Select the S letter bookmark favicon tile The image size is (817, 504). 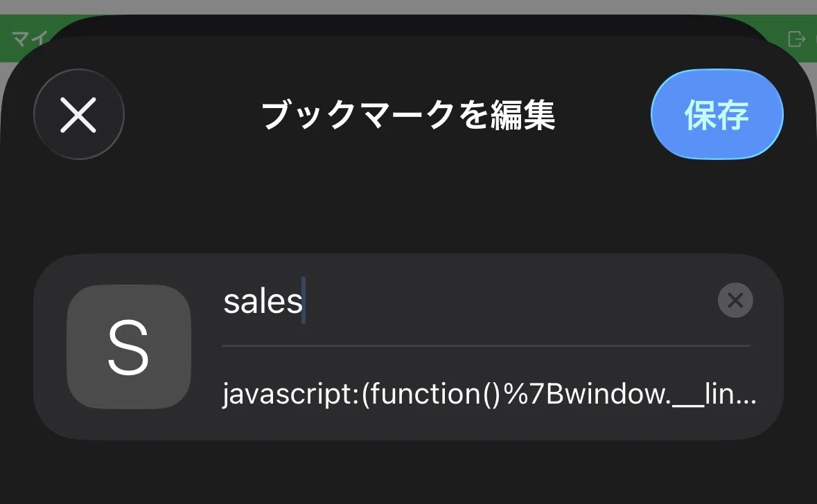(x=129, y=347)
